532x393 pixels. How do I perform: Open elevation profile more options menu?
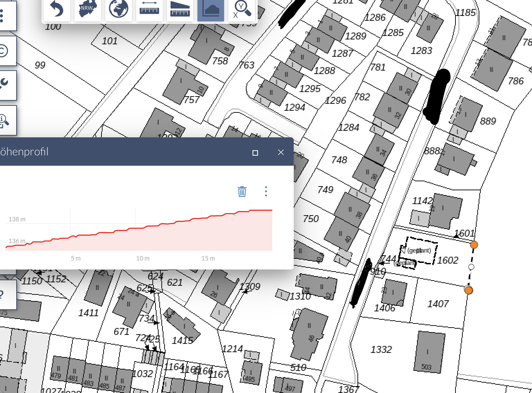pyautogui.click(x=266, y=191)
